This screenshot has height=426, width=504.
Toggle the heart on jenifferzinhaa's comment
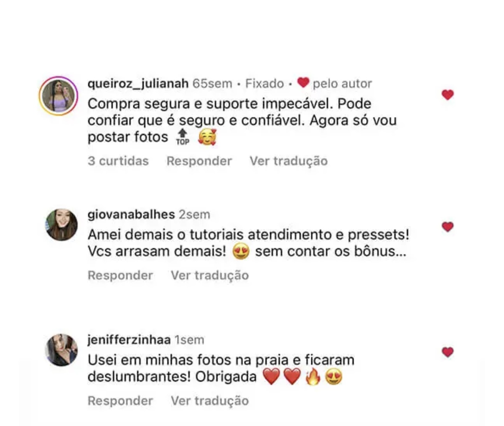tap(448, 352)
